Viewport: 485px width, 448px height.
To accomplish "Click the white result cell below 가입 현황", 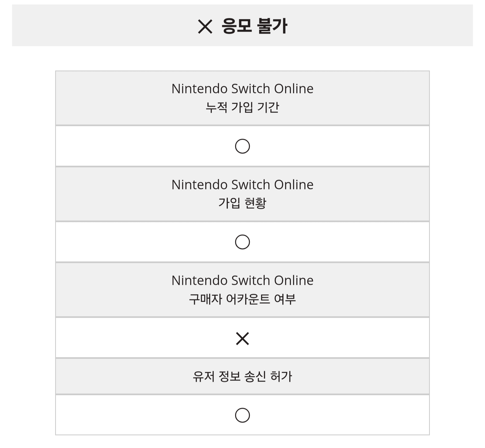I will (x=242, y=242).
